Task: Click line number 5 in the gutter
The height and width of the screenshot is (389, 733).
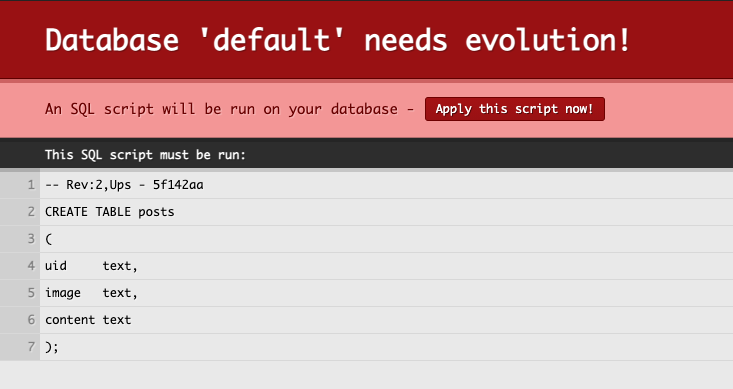Action: click(x=31, y=293)
